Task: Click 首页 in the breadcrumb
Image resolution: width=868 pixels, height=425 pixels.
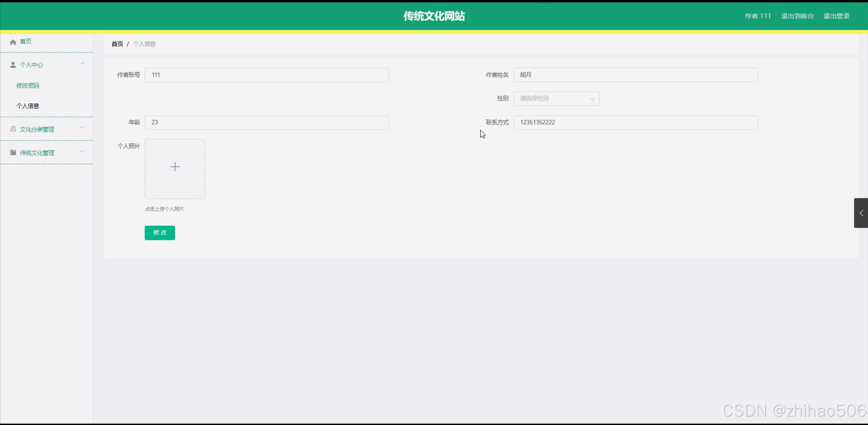Action: click(117, 44)
